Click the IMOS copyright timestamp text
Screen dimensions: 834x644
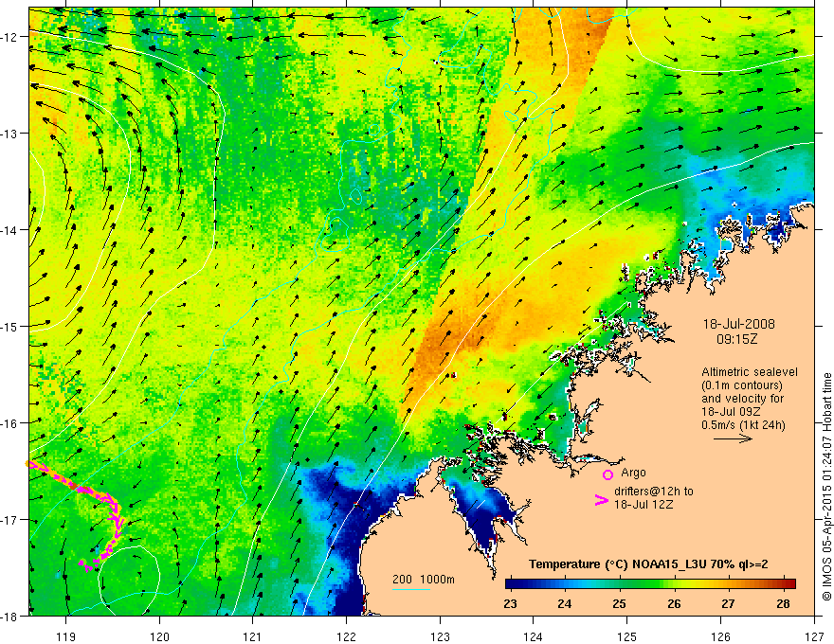click(826, 487)
